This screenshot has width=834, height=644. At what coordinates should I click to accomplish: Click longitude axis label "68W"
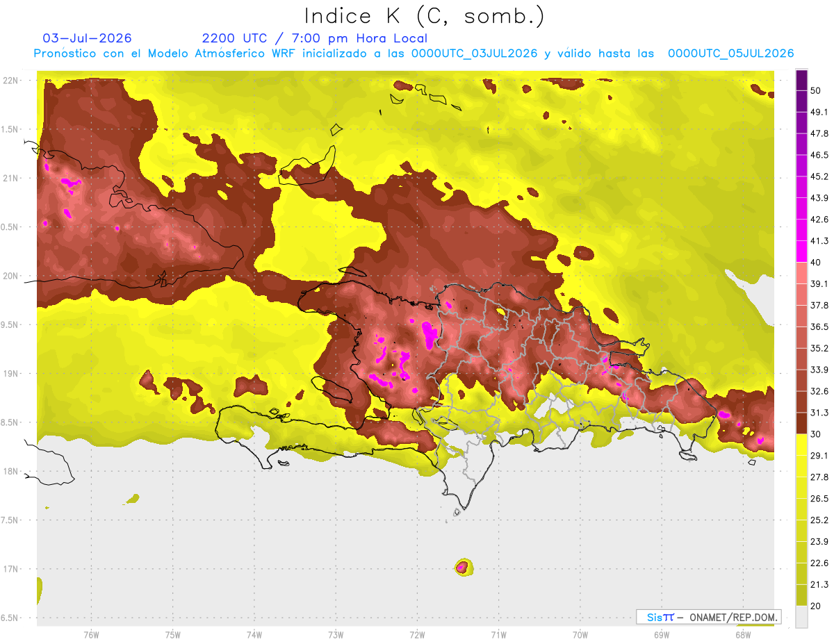click(743, 635)
